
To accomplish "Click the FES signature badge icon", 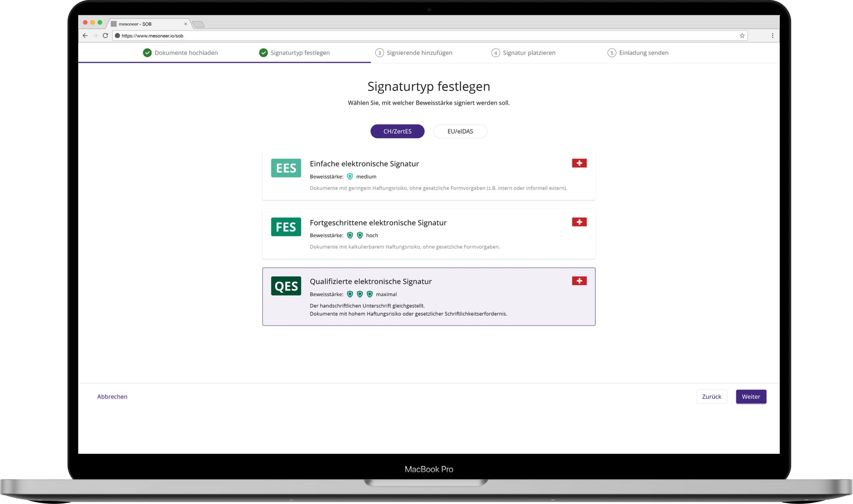I will (x=286, y=227).
